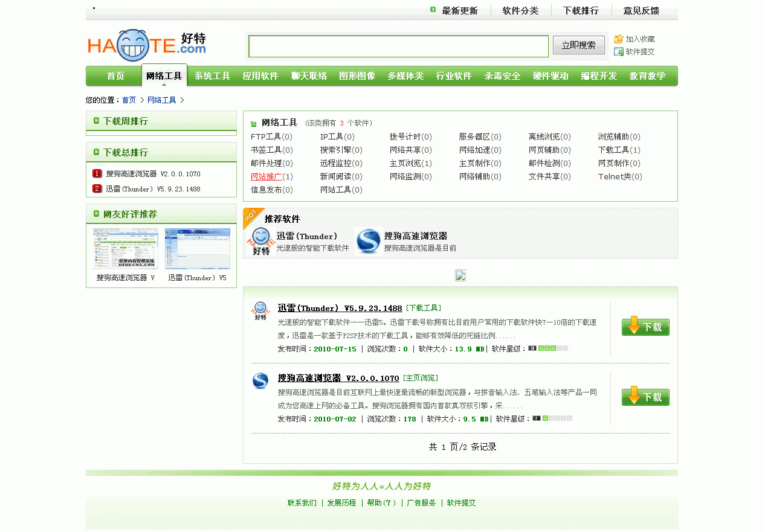Click the 下载 button for 迅雷(Thunder)
The image size is (762, 532).
pos(645,326)
